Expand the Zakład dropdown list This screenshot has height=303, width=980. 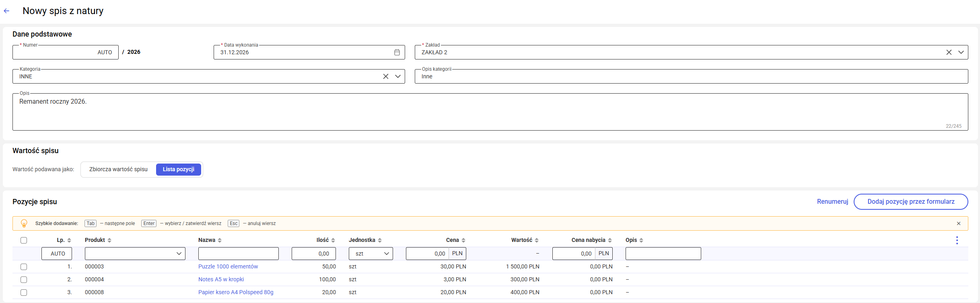[x=961, y=52]
